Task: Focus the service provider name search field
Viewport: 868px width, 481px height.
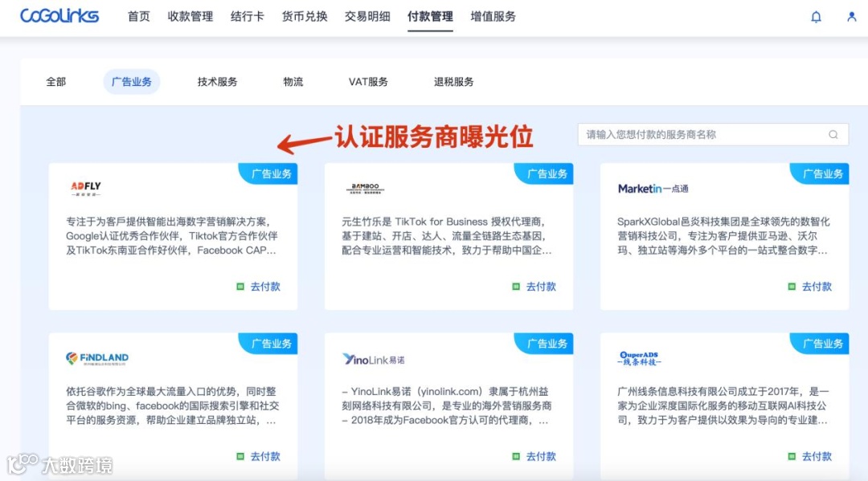Action: click(x=713, y=134)
